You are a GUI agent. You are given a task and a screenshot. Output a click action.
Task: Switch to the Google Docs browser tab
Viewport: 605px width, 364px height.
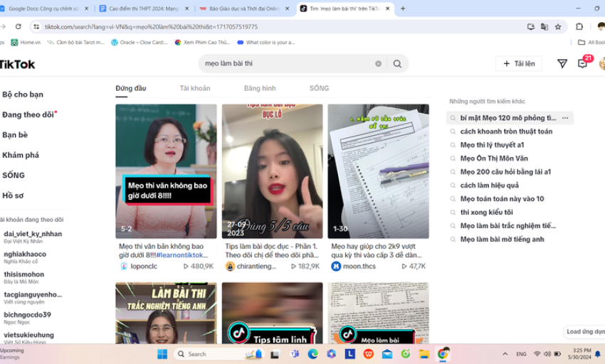43,9
